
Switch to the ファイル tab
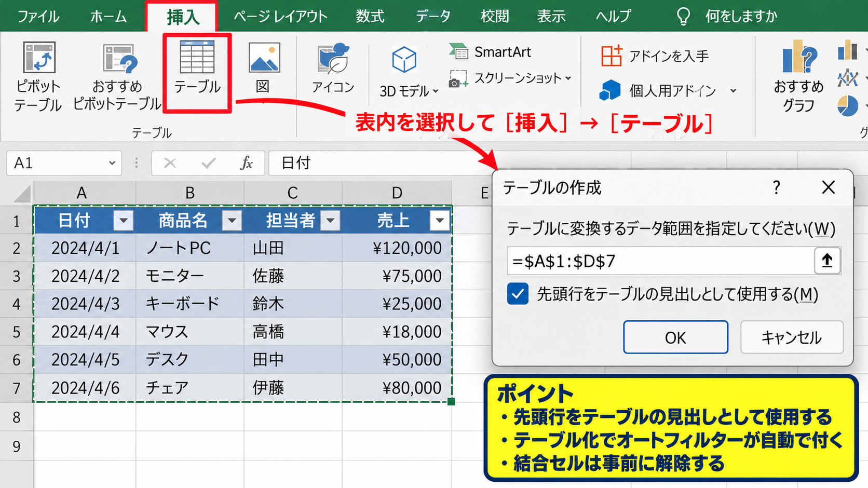click(x=38, y=16)
